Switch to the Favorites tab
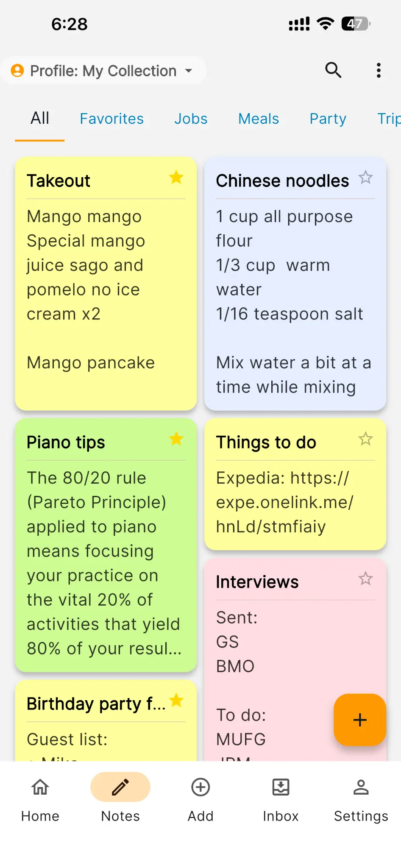The height and width of the screenshot is (868, 401). point(112,119)
